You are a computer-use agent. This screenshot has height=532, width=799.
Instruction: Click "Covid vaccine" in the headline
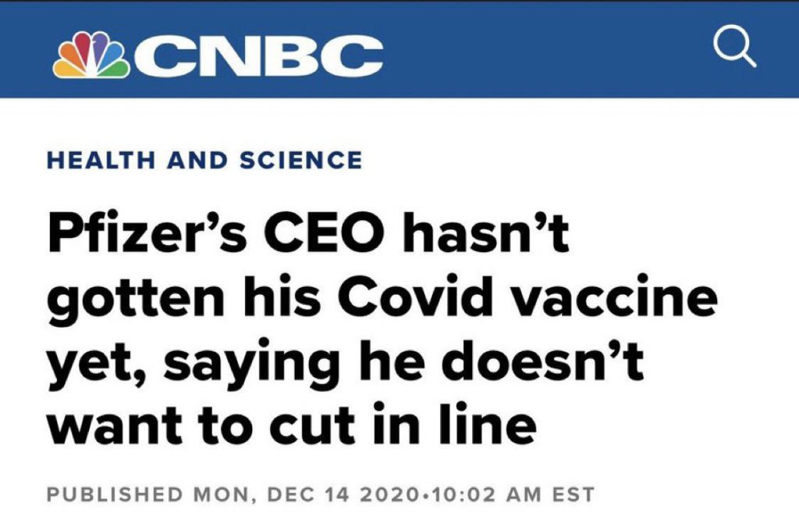pos(521,300)
